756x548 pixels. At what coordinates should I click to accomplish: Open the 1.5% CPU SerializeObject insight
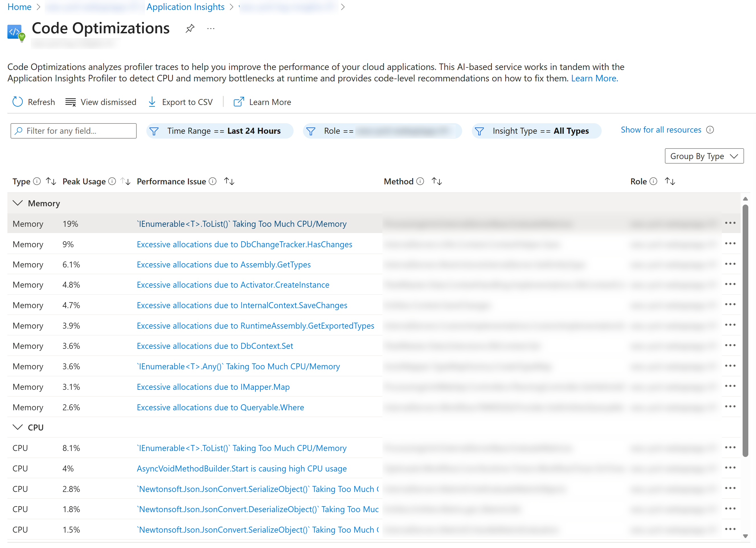click(258, 530)
